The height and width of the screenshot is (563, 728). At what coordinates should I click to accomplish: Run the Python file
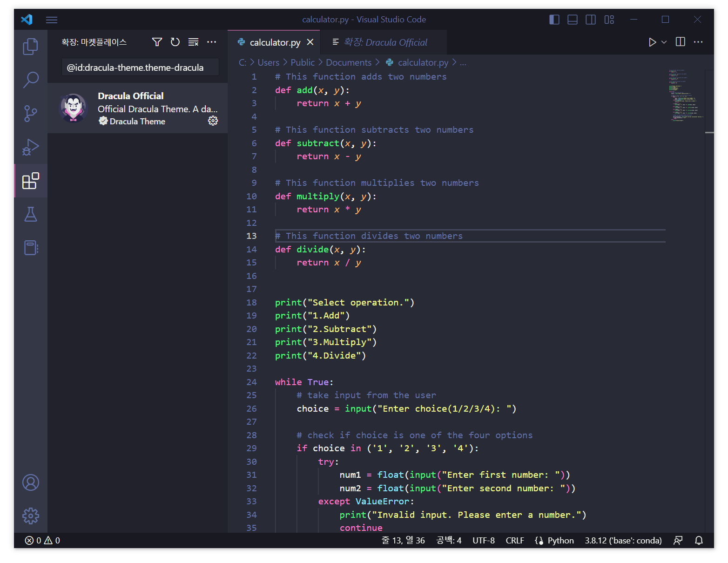[652, 42]
